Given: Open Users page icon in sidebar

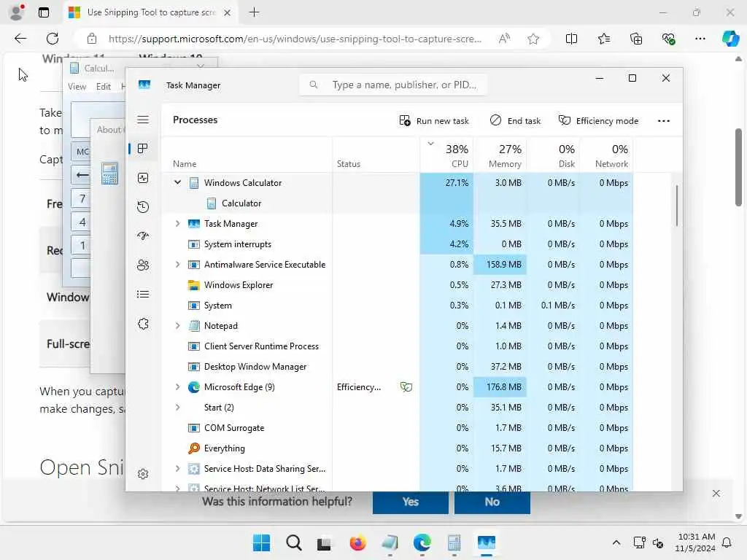Looking at the screenshot, I should click(143, 265).
